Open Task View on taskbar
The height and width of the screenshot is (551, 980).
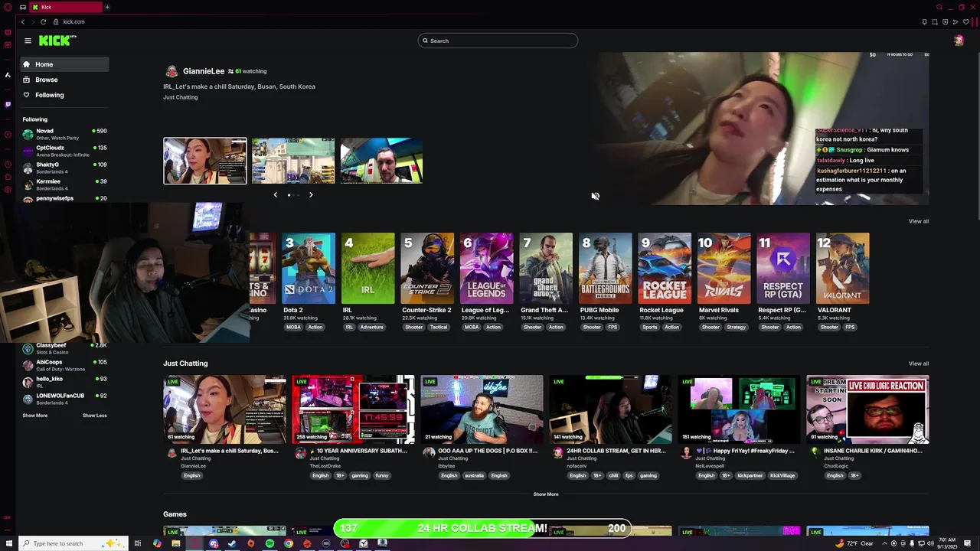138,543
